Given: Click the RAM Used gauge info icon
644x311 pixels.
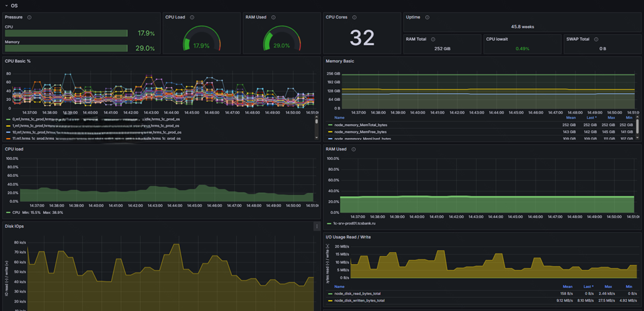Looking at the screenshot, I should coord(274,17).
